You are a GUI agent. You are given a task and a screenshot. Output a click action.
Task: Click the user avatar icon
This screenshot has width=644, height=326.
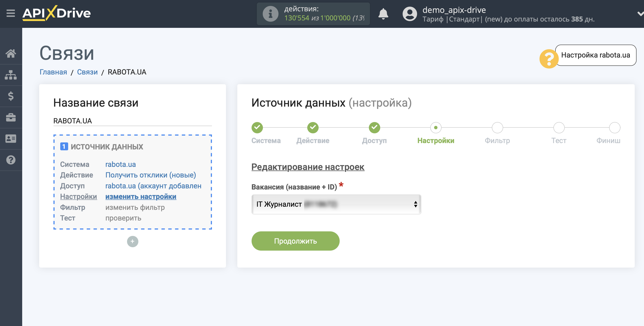click(409, 14)
